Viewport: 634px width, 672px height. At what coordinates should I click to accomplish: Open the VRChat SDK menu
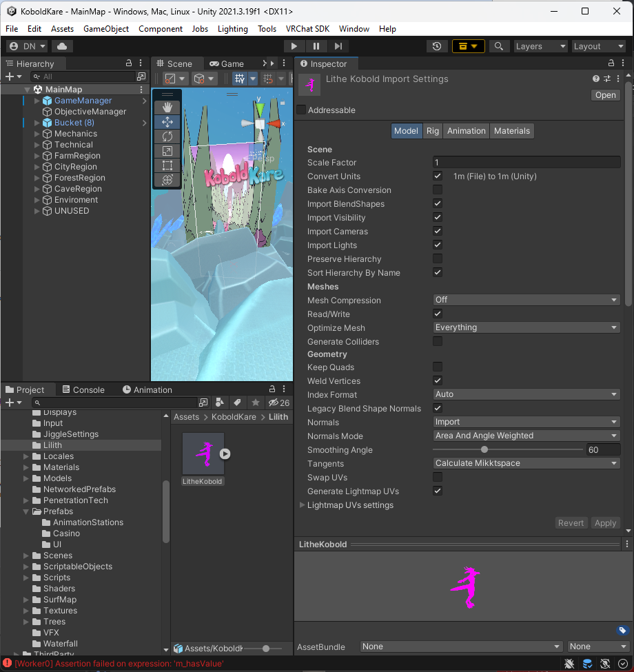pyautogui.click(x=307, y=29)
